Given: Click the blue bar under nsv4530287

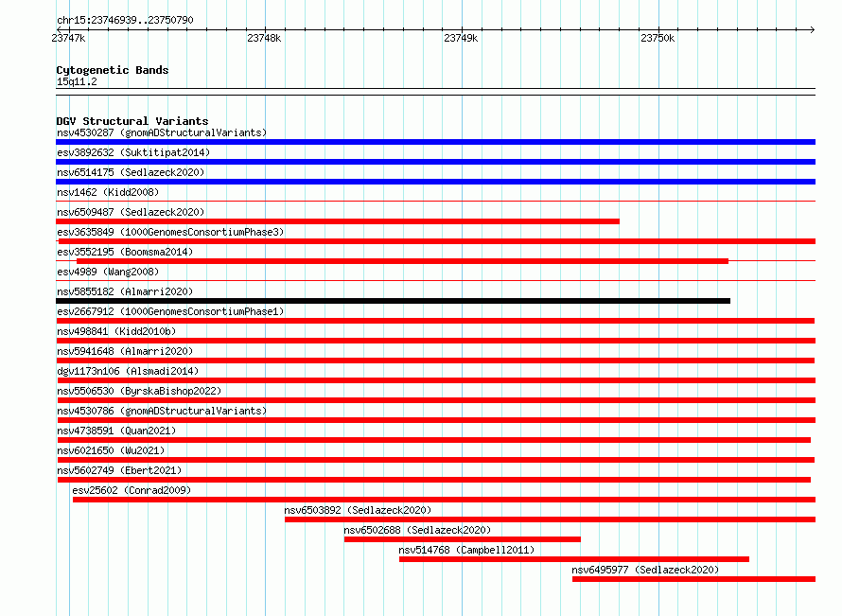Looking at the screenshot, I should [x=435, y=142].
